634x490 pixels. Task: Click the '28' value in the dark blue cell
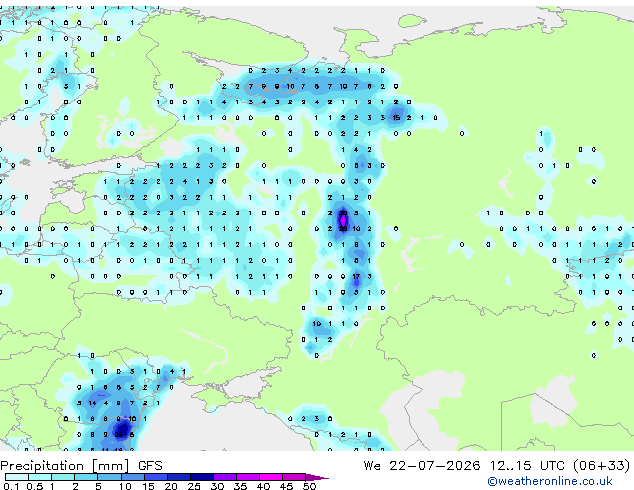click(118, 435)
